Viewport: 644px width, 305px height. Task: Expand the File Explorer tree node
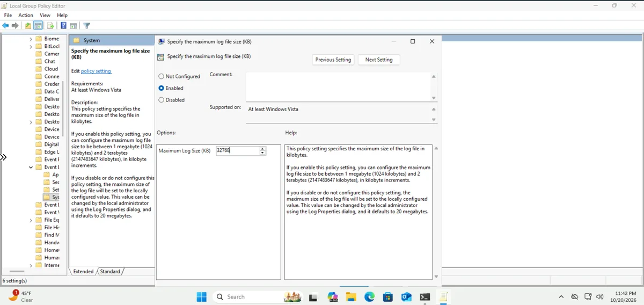click(31, 220)
